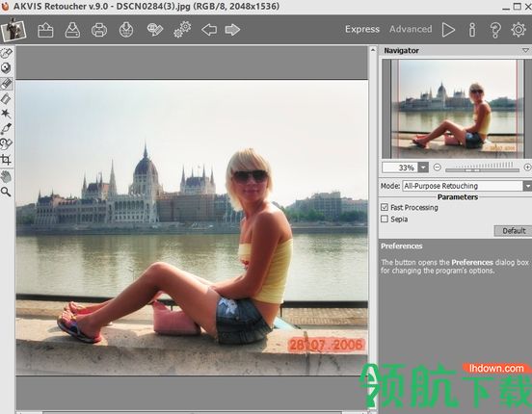The image size is (532, 414).
Task: Undo with the left arrow icon
Action: pos(209,30)
